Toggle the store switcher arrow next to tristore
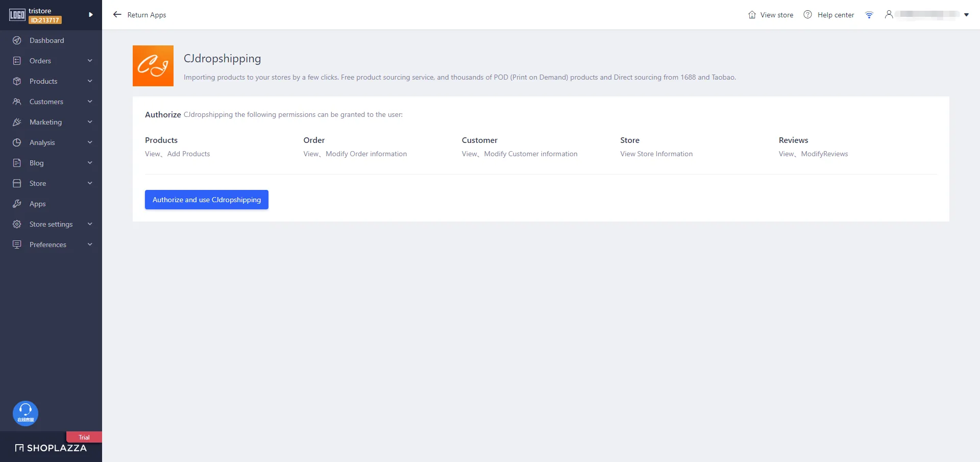Screen dimensions: 980x462 pyautogui.click(x=91, y=15)
